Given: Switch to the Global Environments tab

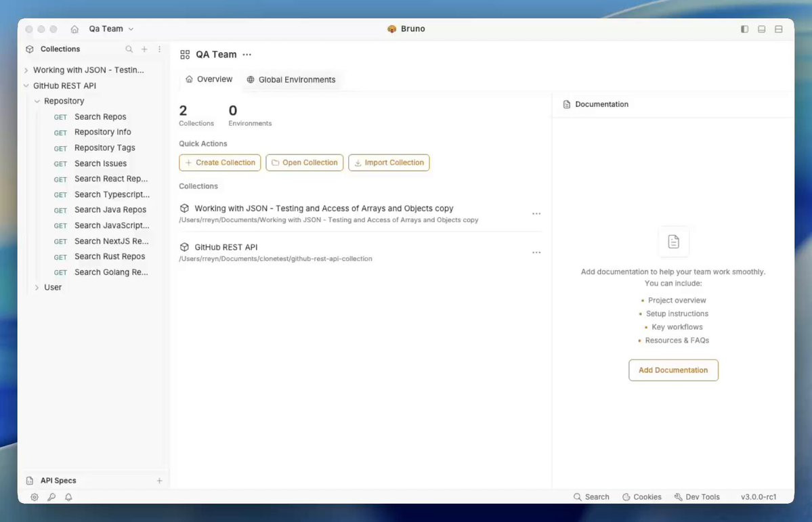Looking at the screenshot, I should (x=291, y=80).
